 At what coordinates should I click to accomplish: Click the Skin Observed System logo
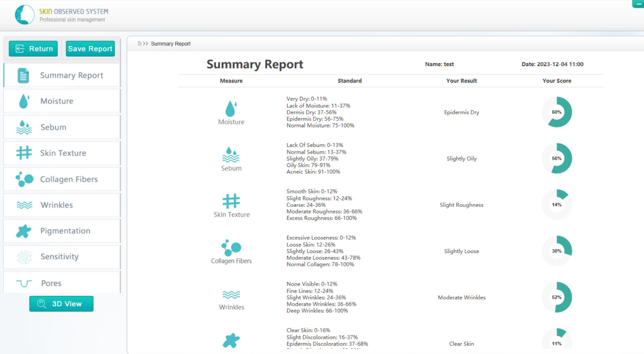click(x=24, y=15)
